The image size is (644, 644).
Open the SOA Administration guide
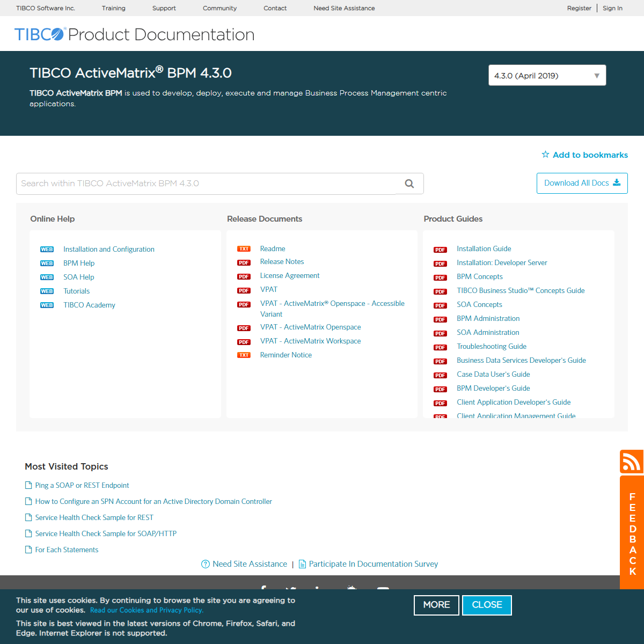488,332
